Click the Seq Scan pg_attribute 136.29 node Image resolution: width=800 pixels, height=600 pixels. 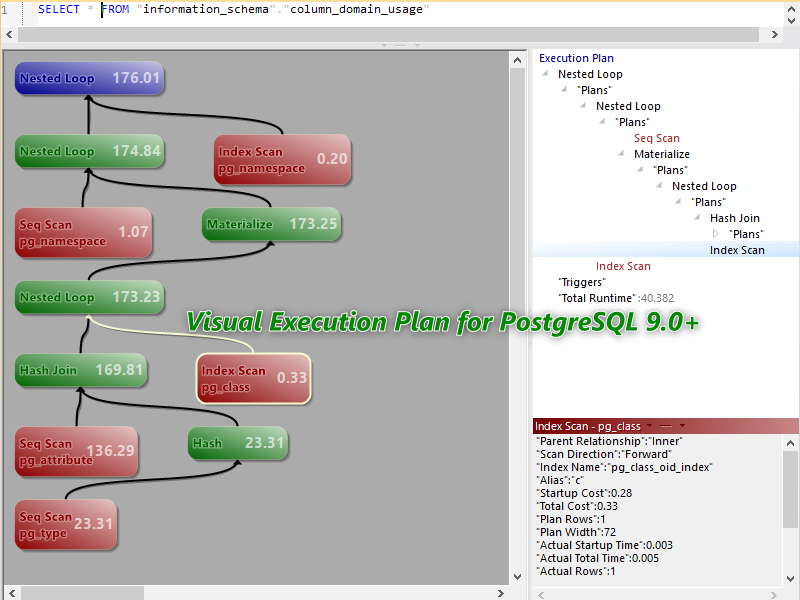click(x=77, y=452)
